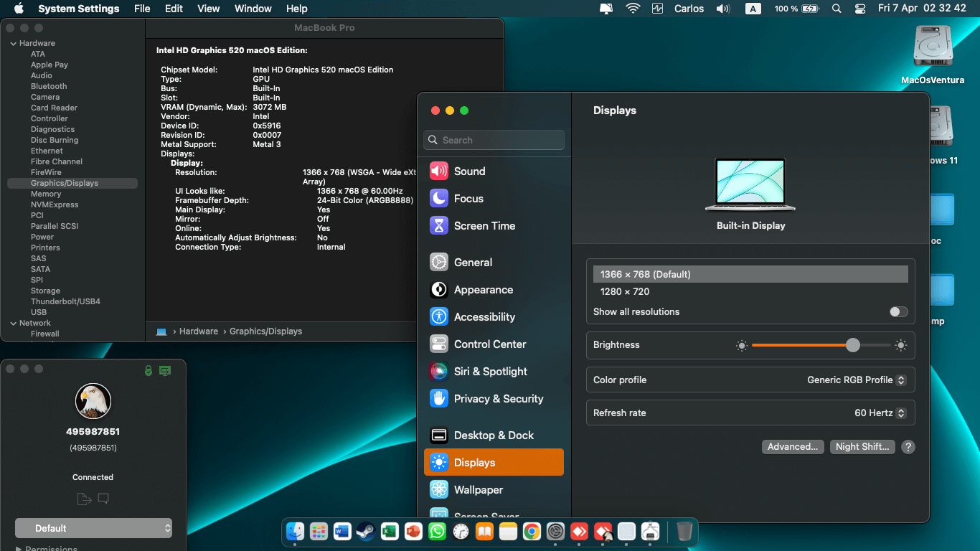The image size is (980, 551).
Task: Open the Apple menu
Action: coord(19,9)
